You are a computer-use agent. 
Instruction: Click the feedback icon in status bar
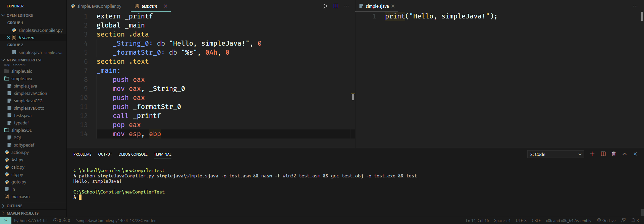click(623, 220)
